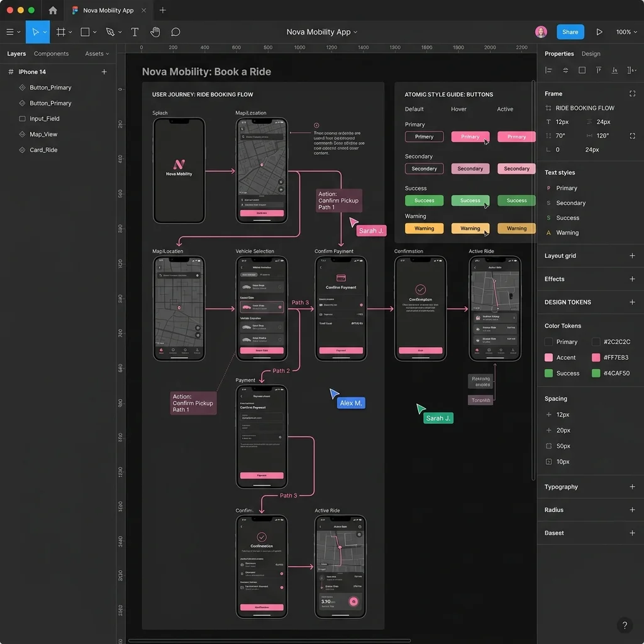Open a new tab with plus icon
Screen dimensions: 644x644
pos(163,10)
